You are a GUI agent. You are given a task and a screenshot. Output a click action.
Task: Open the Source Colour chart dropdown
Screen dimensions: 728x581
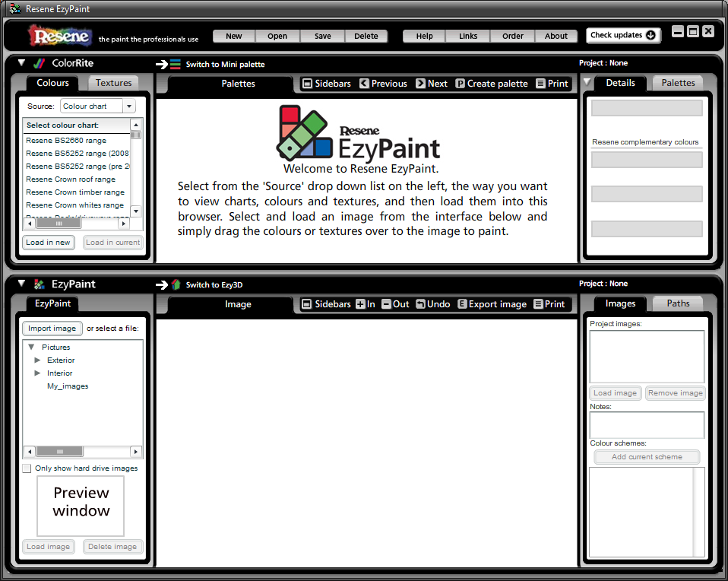tap(129, 106)
